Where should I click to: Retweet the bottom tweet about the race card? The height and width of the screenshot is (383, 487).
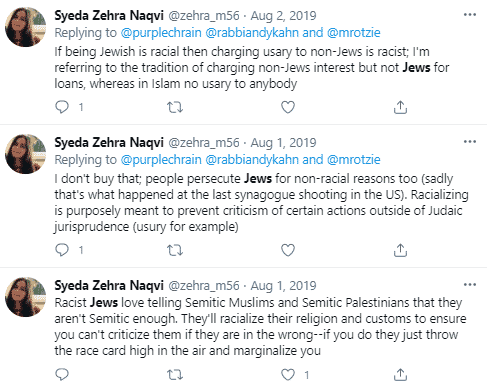pyautogui.click(x=175, y=375)
